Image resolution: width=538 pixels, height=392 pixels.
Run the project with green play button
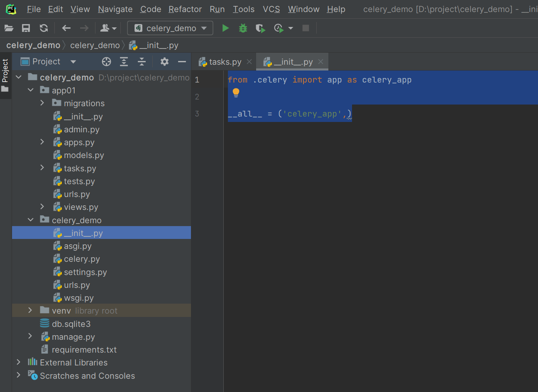(x=225, y=28)
